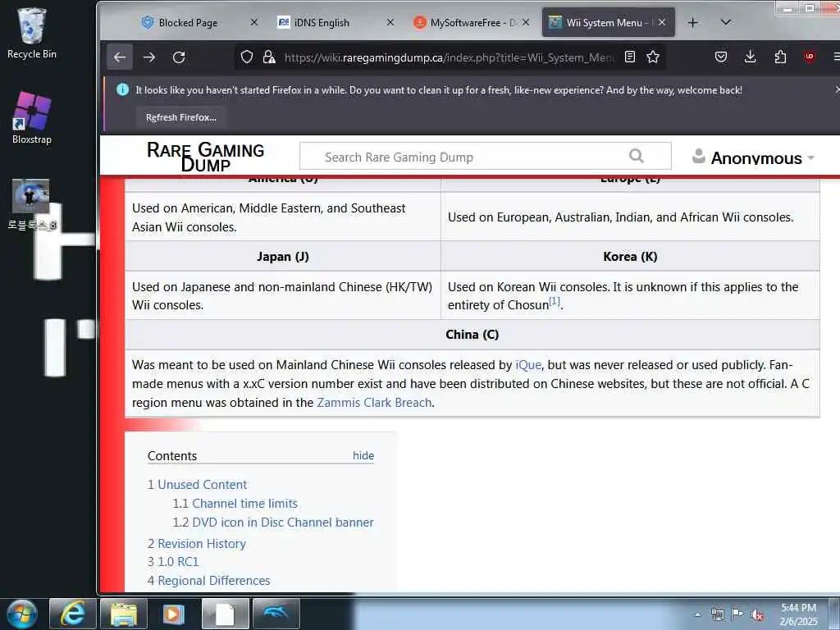Close the Blocked Page tab

click(254, 22)
